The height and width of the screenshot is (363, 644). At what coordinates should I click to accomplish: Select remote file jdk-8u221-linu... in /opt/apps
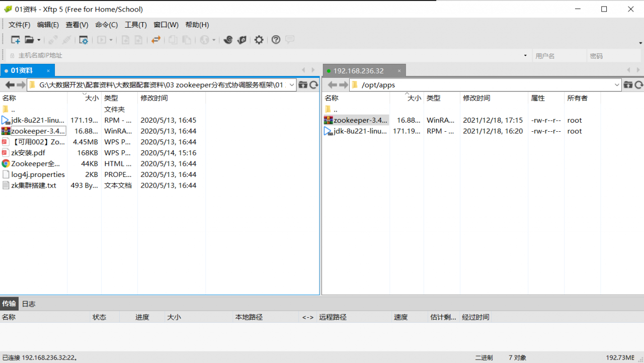coord(360,131)
